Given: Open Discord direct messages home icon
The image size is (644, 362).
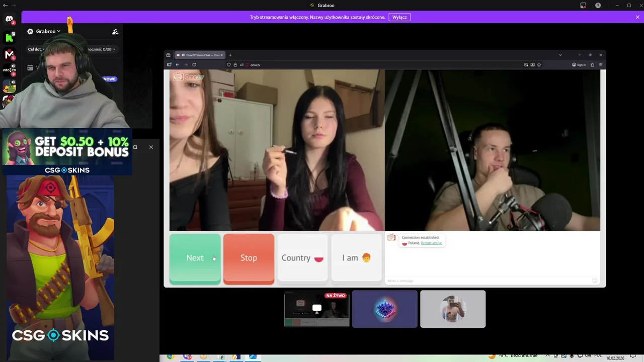Looking at the screenshot, I should tap(9, 19).
